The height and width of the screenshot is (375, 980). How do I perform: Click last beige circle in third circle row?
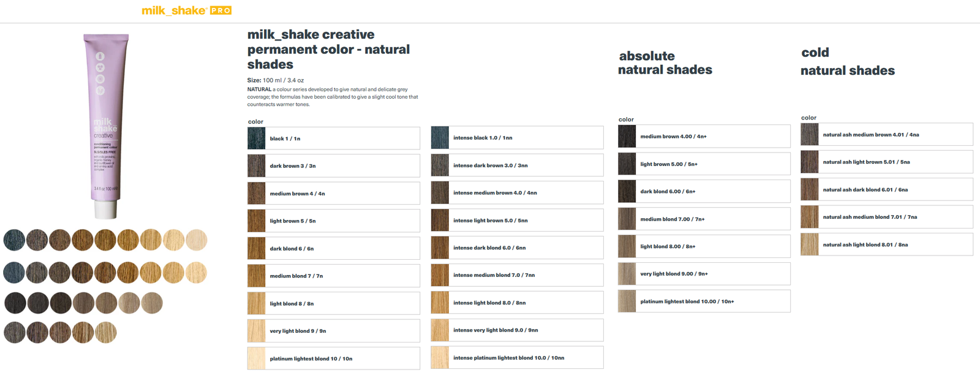pos(152,303)
